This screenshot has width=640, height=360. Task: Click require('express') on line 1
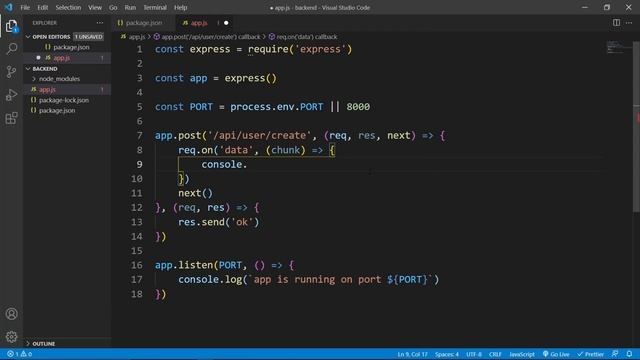click(x=300, y=49)
